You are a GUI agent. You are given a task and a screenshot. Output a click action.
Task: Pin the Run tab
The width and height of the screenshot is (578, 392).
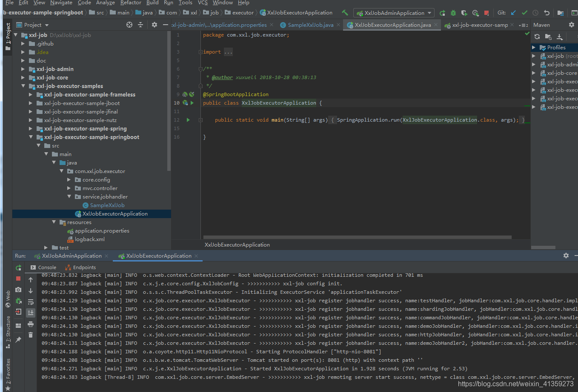click(x=18, y=340)
